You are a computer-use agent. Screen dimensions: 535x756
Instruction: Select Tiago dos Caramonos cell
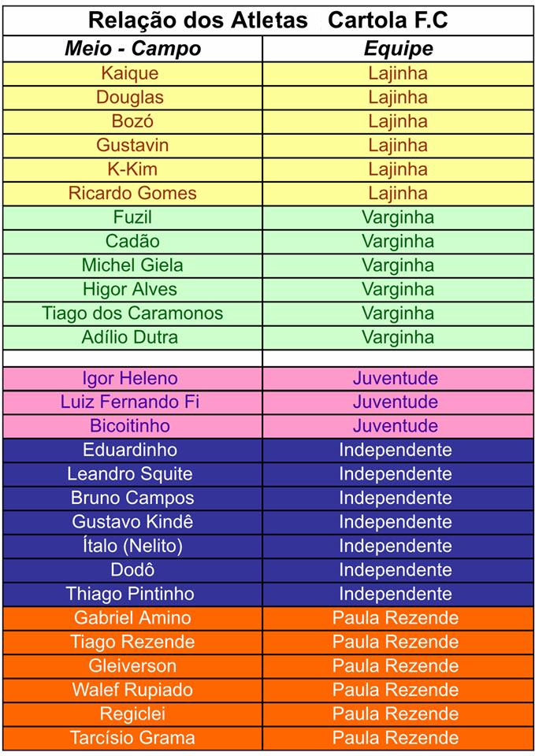(x=132, y=314)
